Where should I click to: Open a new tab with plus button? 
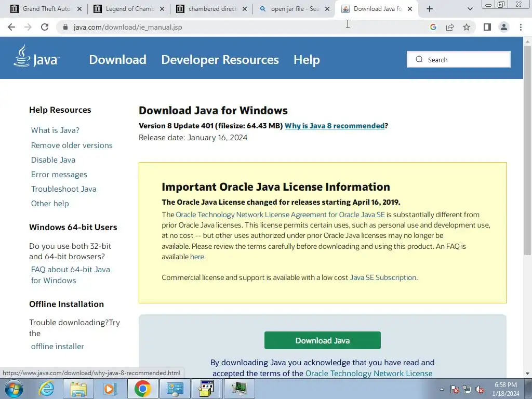point(430,9)
